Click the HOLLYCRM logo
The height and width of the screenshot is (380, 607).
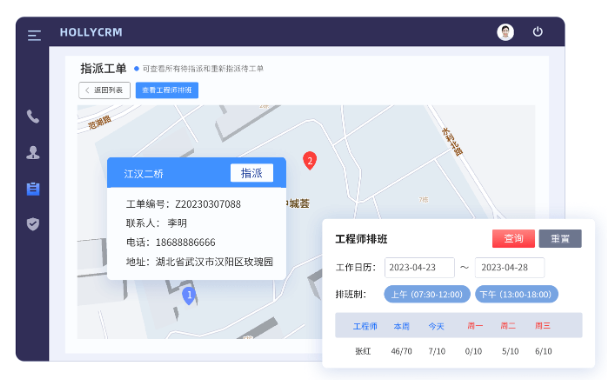tap(91, 32)
